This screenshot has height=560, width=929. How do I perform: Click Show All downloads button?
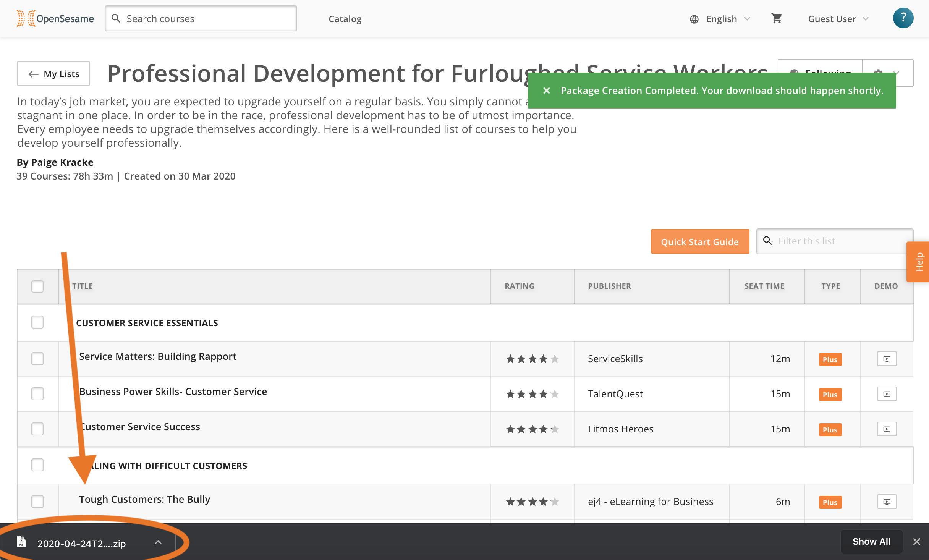871,542
